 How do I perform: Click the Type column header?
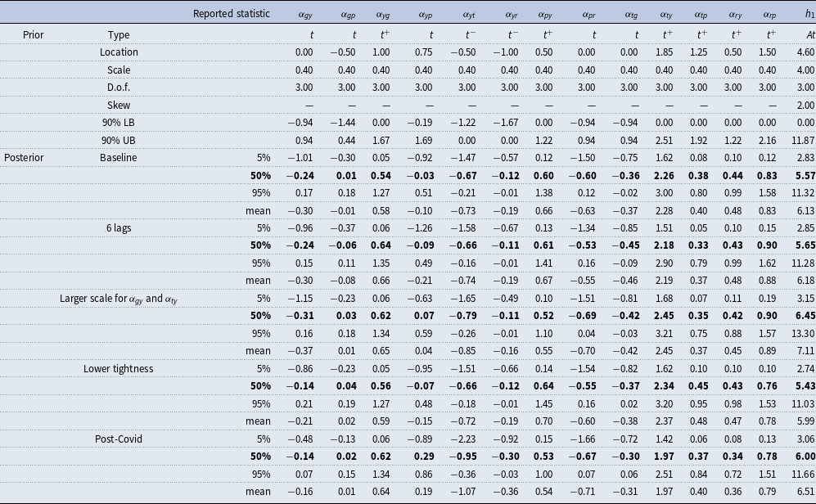[119, 34]
